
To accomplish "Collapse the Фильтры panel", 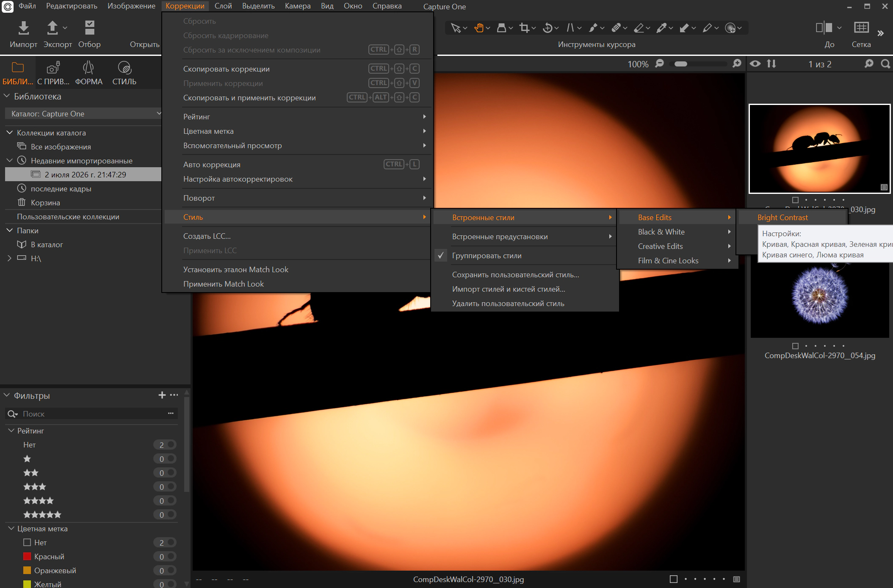I will point(7,395).
